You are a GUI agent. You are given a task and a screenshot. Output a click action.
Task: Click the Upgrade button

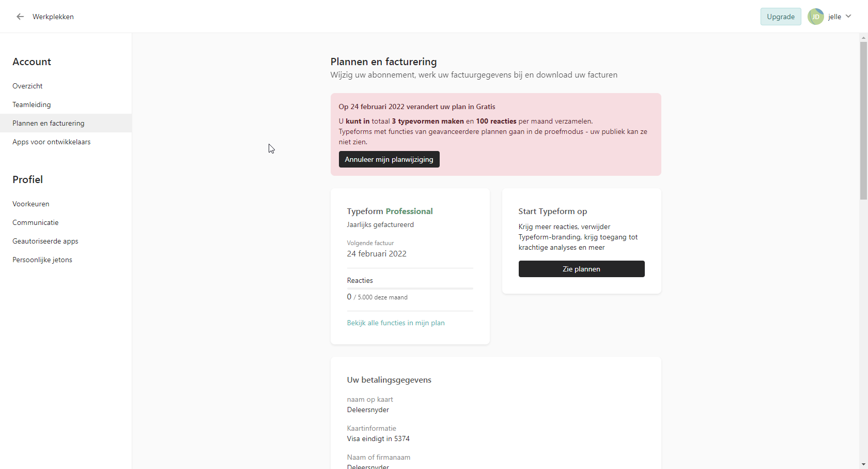pos(781,17)
